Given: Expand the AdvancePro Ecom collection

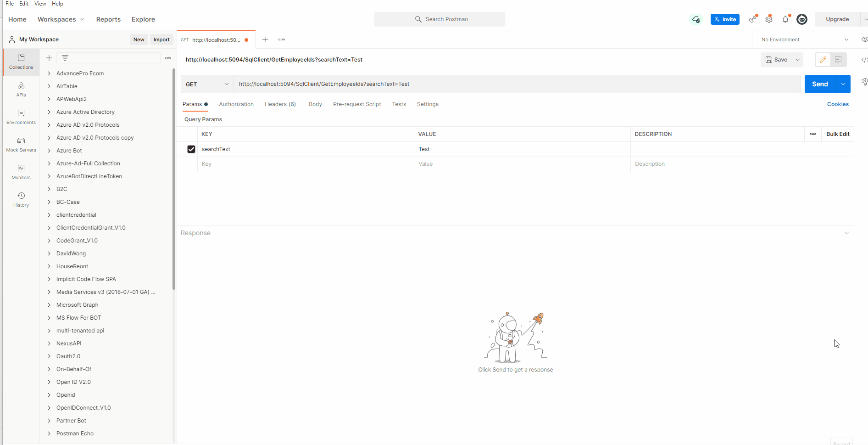Looking at the screenshot, I should (x=49, y=73).
